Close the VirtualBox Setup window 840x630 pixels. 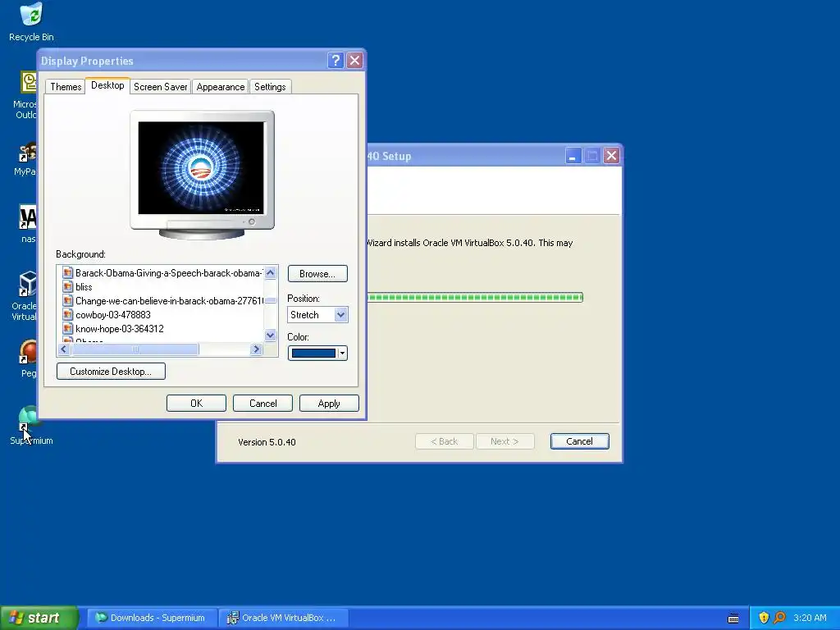click(x=611, y=156)
